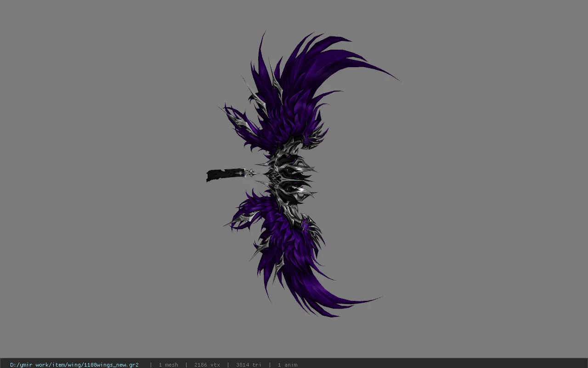Click the "1 mesh" status bar entry

click(169, 365)
